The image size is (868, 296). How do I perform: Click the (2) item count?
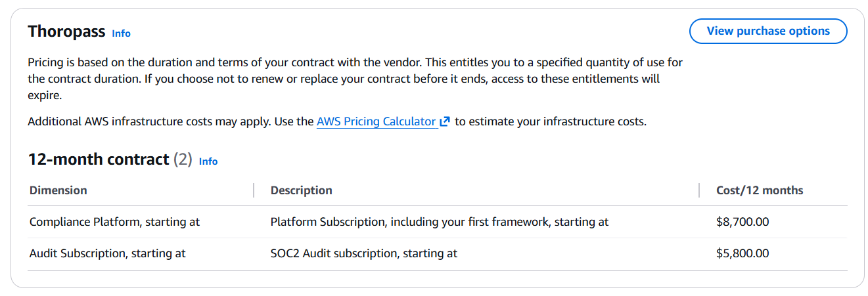pyautogui.click(x=182, y=159)
